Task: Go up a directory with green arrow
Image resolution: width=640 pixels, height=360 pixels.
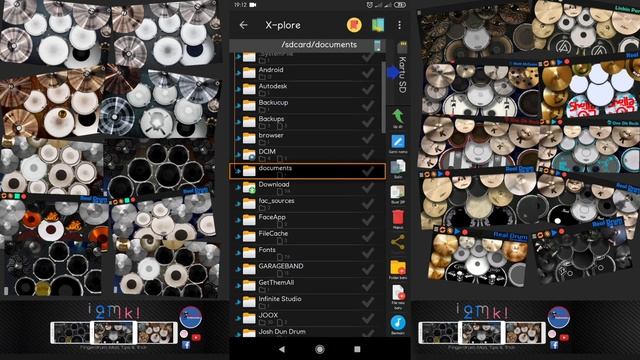Action: pyautogui.click(x=398, y=118)
